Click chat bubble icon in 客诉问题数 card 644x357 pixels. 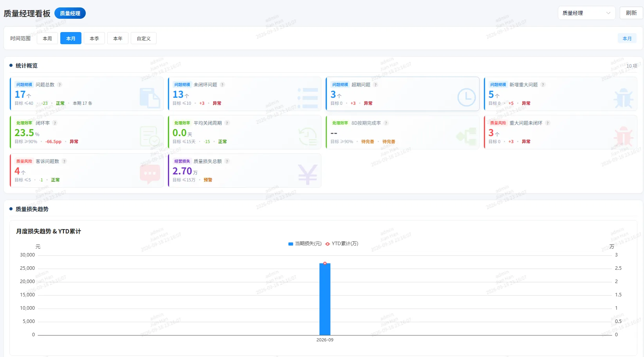point(150,174)
